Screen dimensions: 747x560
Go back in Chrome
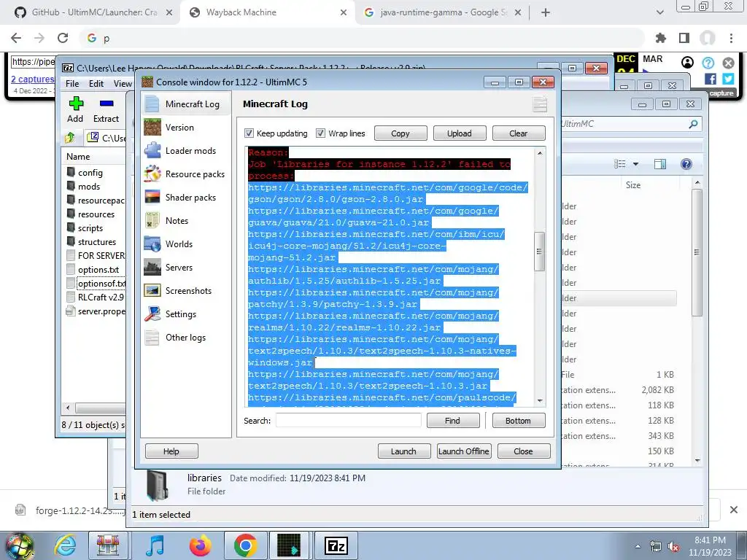(x=16, y=38)
